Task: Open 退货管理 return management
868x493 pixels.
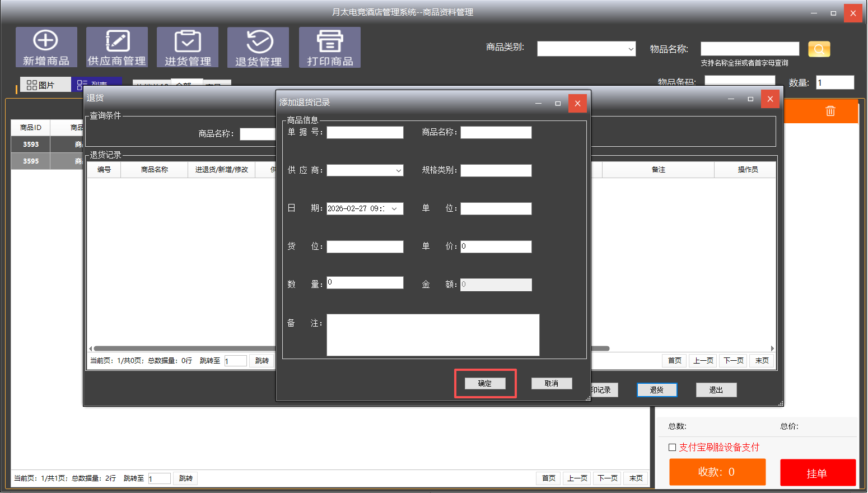Action: (x=258, y=47)
